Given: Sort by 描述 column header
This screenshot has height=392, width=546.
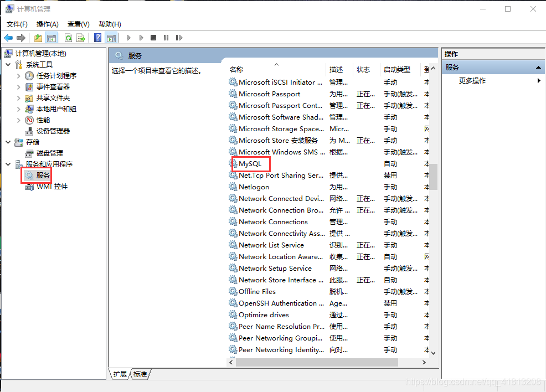Looking at the screenshot, I should coord(339,70).
